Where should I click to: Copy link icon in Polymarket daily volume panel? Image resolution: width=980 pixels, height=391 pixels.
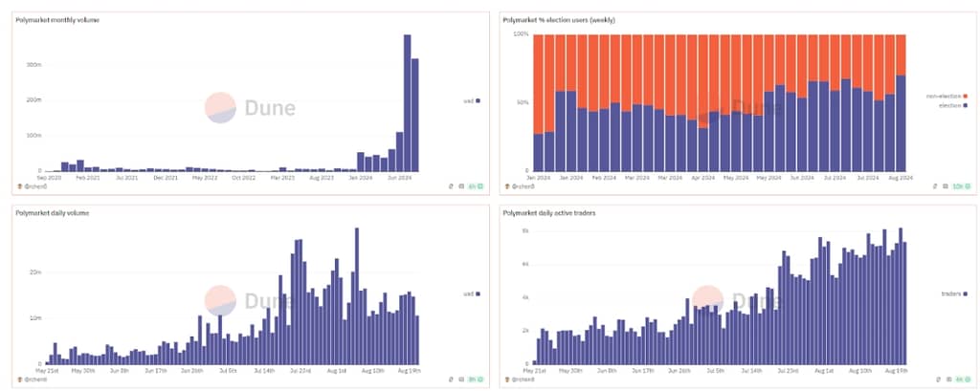point(451,380)
